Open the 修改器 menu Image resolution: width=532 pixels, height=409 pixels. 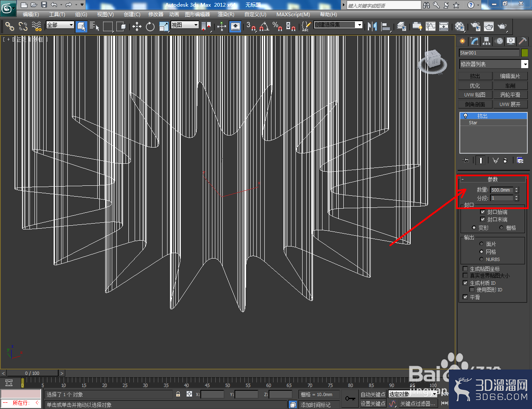click(x=156, y=14)
